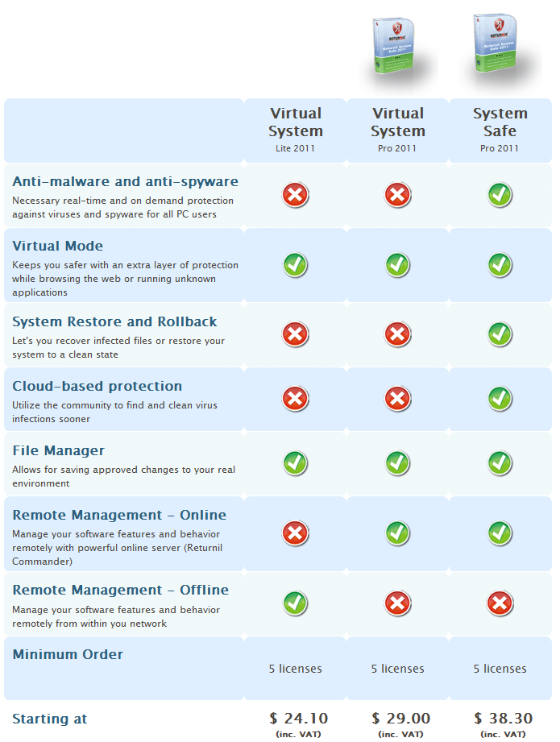560x742 pixels.
Task: Click File Manager check under Virtual System Pro
Action: click(397, 463)
